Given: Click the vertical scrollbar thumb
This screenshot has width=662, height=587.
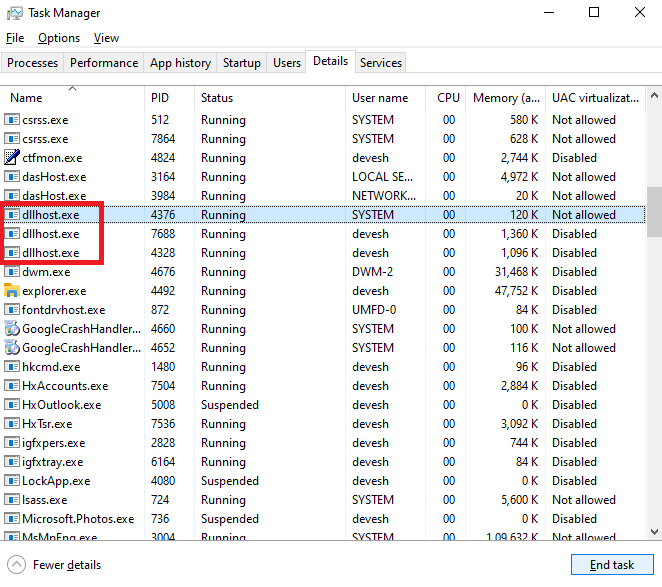Looking at the screenshot, I should (x=654, y=212).
